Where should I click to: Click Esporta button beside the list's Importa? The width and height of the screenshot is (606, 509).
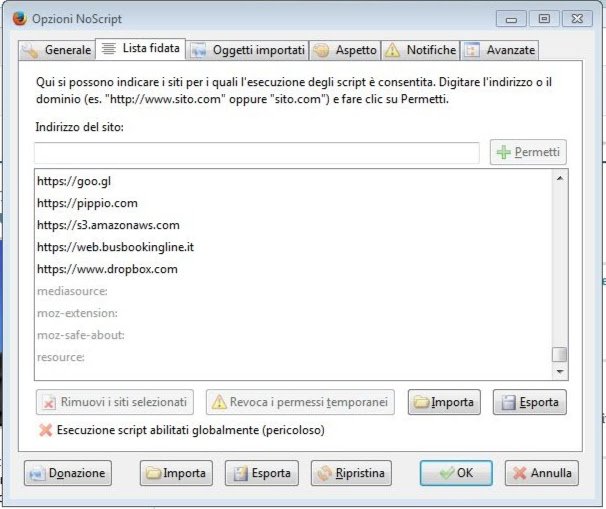coord(530,402)
